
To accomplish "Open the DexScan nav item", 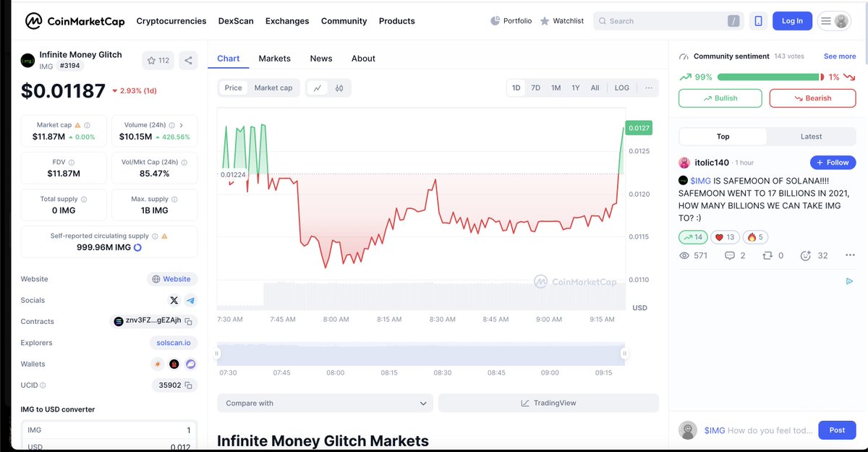I will 236,21.
